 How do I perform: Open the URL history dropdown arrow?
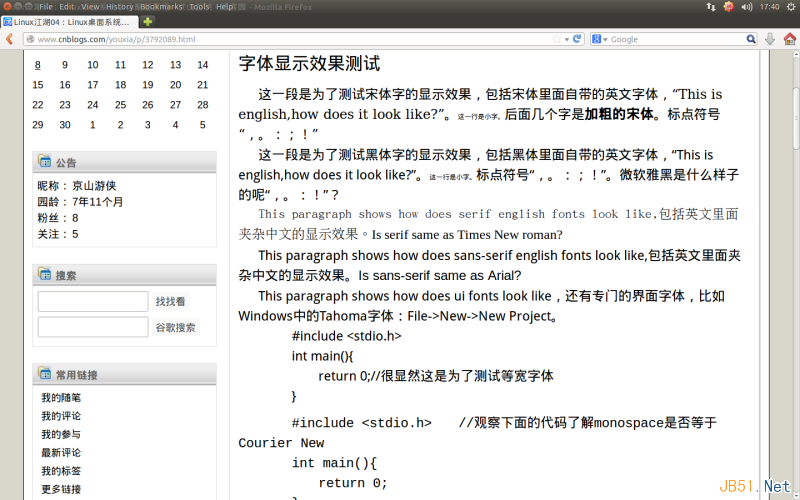pos(567,39)
